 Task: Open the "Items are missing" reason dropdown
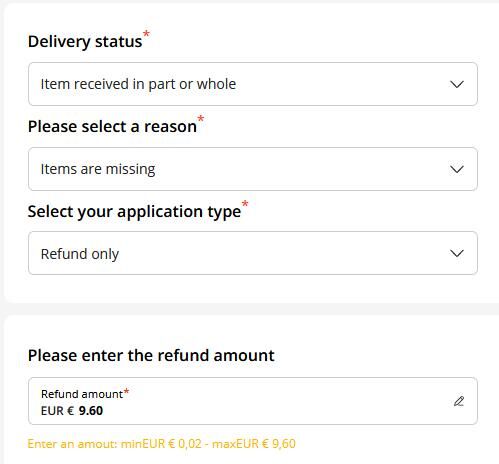(x=253, y=169)
